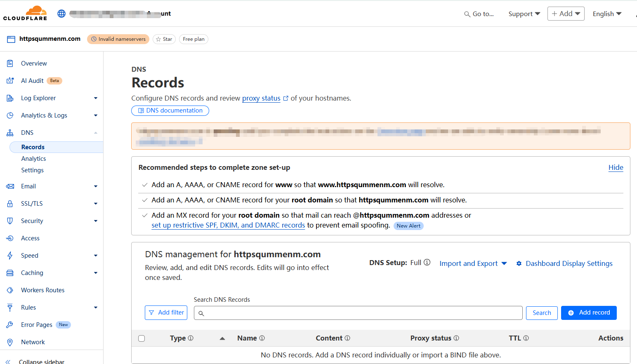Open Workers Routes page
The width and height of the screenshot is (637, 364).
(43, 290)
